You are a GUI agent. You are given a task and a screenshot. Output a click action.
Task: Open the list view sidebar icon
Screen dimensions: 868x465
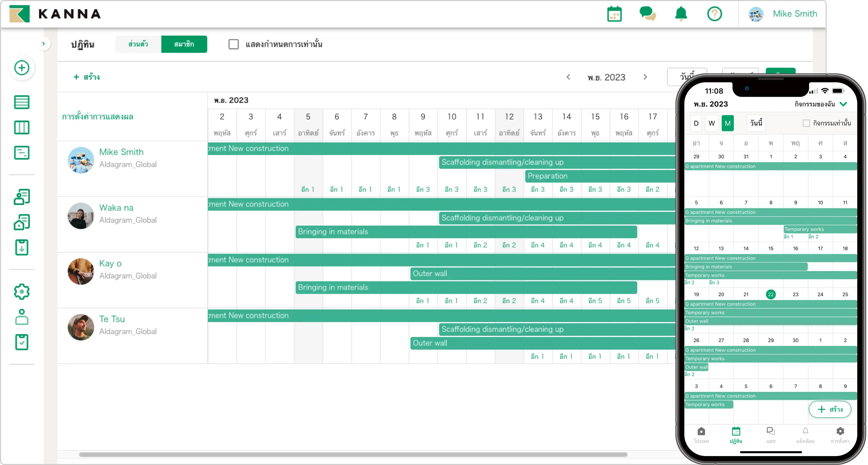(22, 102)
